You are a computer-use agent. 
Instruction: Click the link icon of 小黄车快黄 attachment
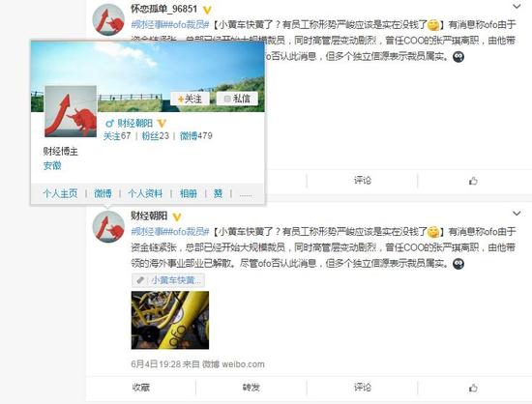pyautogui.click(x=140, y=280)
